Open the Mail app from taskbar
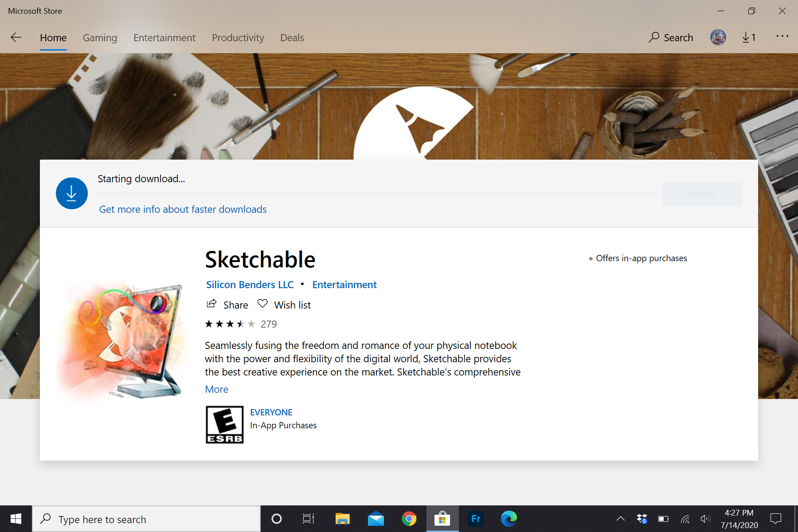This screenshot has height=532, width=798. click(376, 519)
